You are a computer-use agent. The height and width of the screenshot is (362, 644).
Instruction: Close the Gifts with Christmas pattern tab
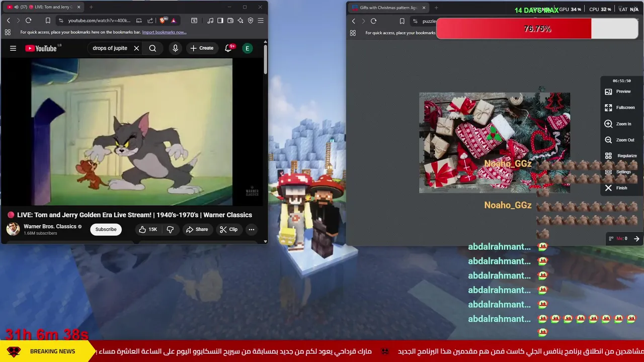(424, 8)
